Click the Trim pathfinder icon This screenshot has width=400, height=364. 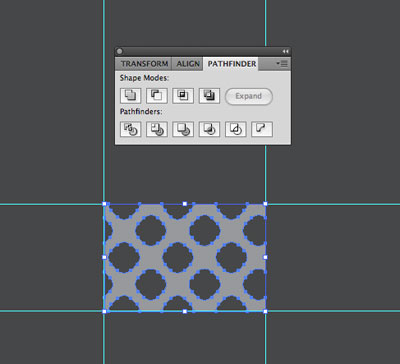(x=157, y=129)
